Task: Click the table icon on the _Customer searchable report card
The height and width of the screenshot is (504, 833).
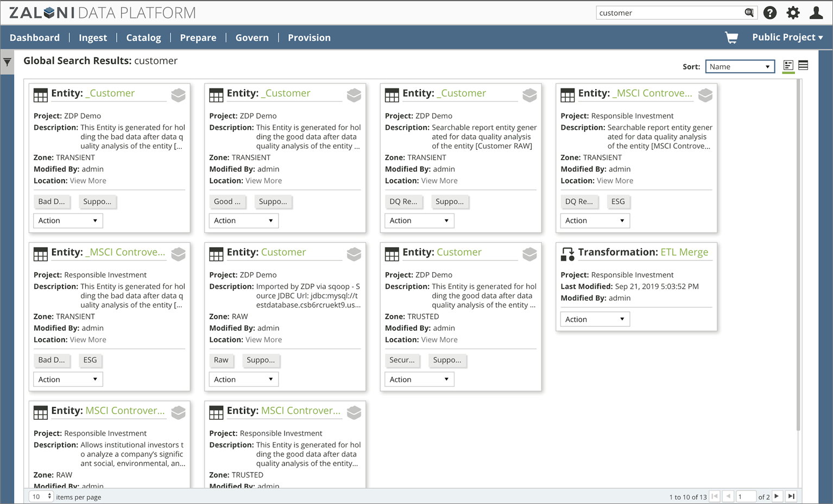Action: pyautogui.click(x=392, y=95)
